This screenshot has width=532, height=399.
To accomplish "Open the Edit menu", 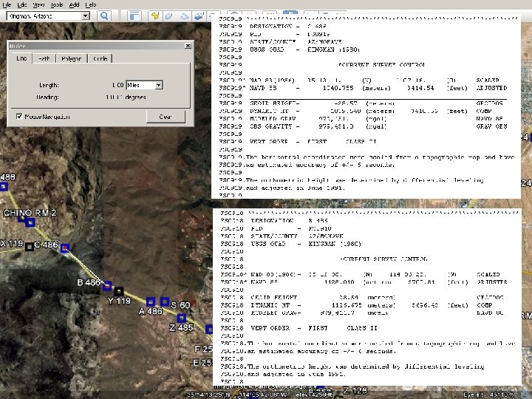I will (21, 4).
